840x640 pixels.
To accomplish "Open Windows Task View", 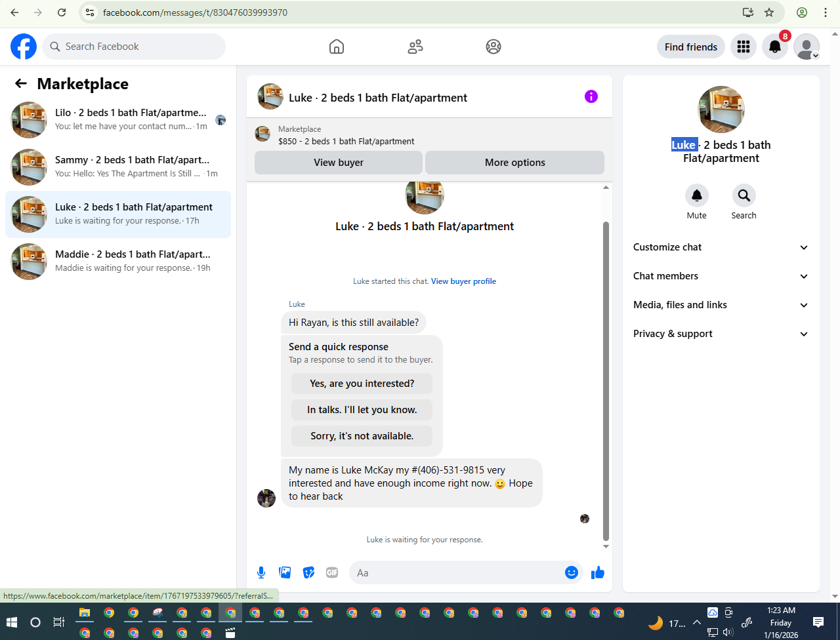I will click(x=58, y=622).
